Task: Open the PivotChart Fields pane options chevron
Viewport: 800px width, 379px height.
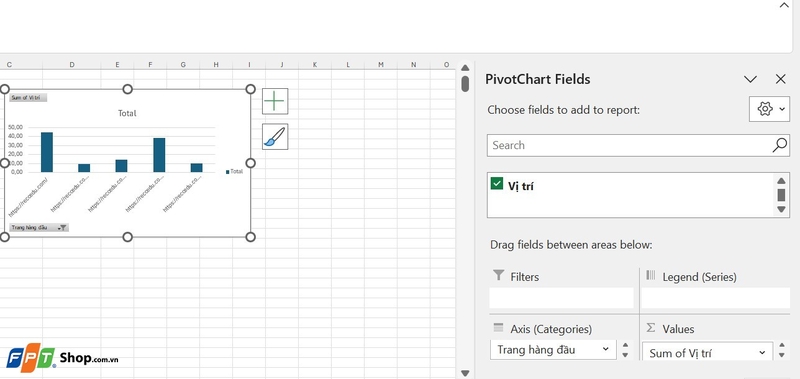Action: pyautogui.click(x=750, y=79)
